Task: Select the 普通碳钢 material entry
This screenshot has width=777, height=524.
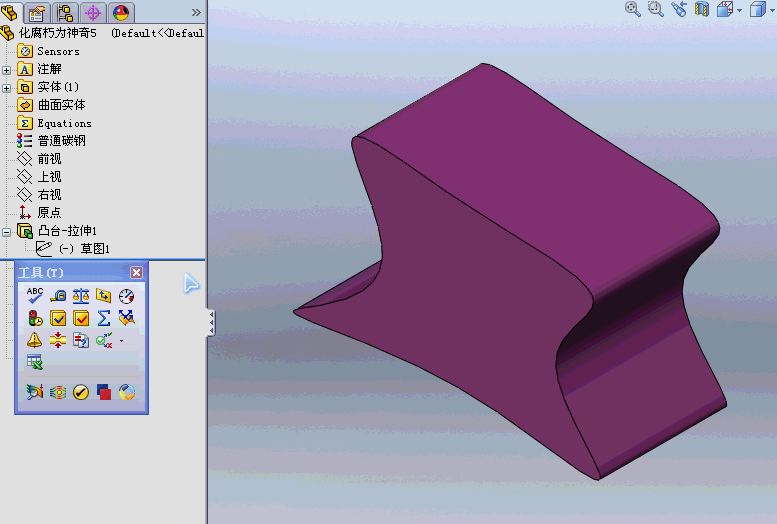Action: [61, 141]
